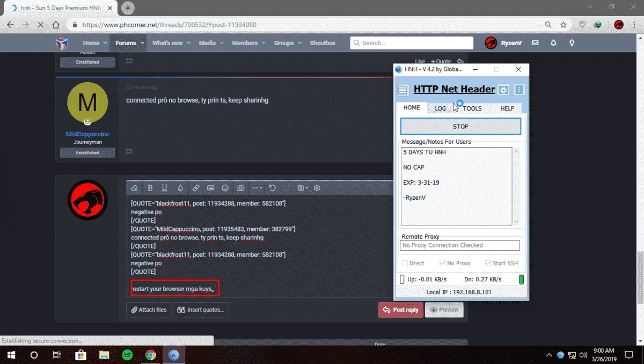The height and width of the screenshot is (364, 644).
Task: Toggle the No Proxy checkbox
Action: pos(442,263)
